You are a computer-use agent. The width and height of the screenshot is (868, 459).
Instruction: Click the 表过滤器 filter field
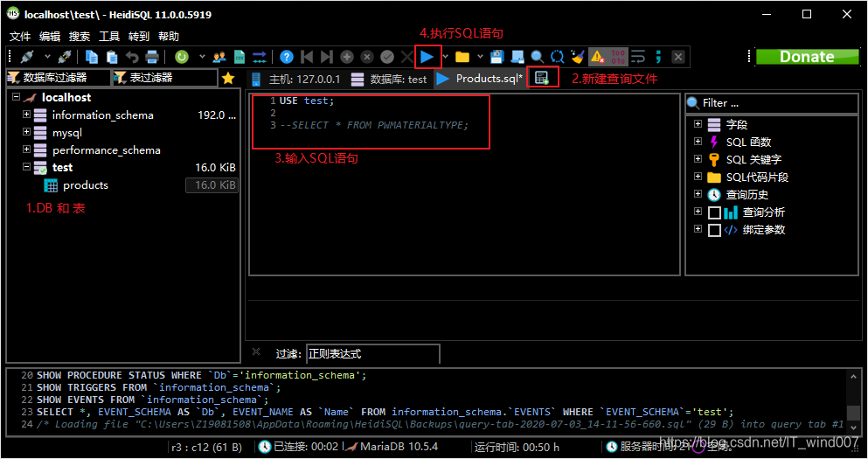pos(163,78)
